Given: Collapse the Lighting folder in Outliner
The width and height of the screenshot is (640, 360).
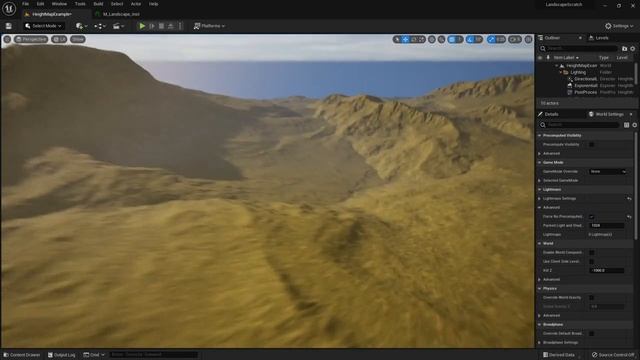Looking at the screenshot, I should pyautogui.click(x=561, y=72).
